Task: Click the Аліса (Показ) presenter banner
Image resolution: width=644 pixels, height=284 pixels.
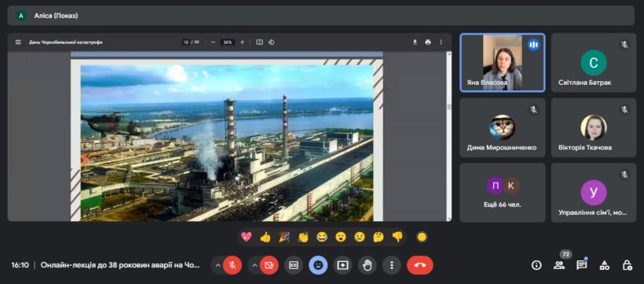Action: [321, 16]
